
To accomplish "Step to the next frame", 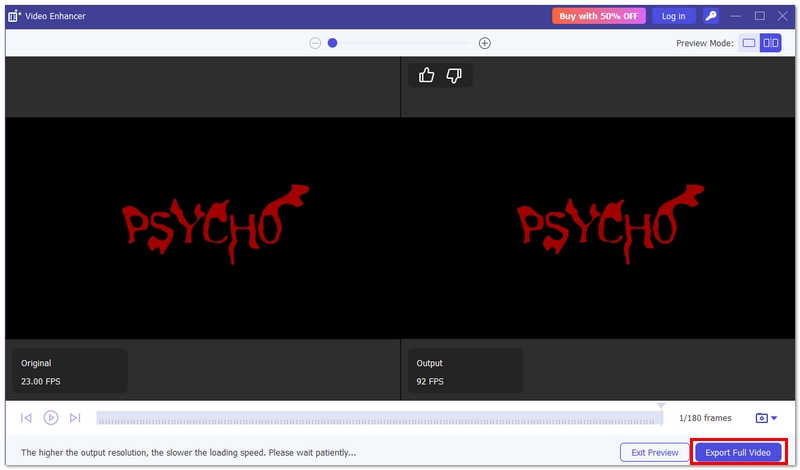I will pyautogui.click(x=75, y=418).
